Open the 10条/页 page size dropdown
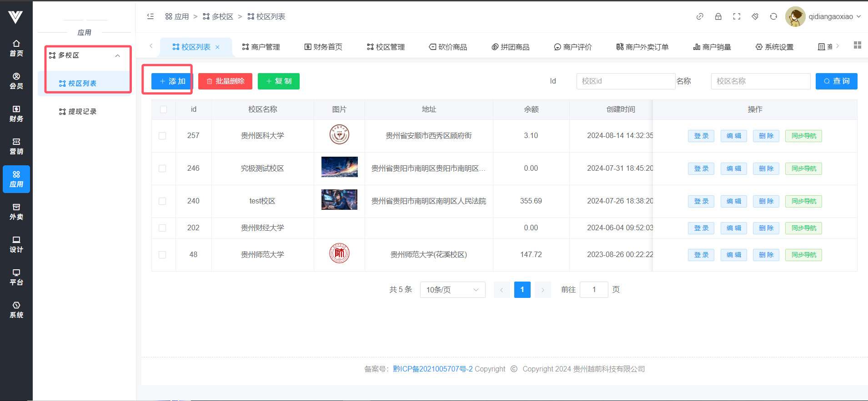Screen dimensions: 868x401 (452, 290)
